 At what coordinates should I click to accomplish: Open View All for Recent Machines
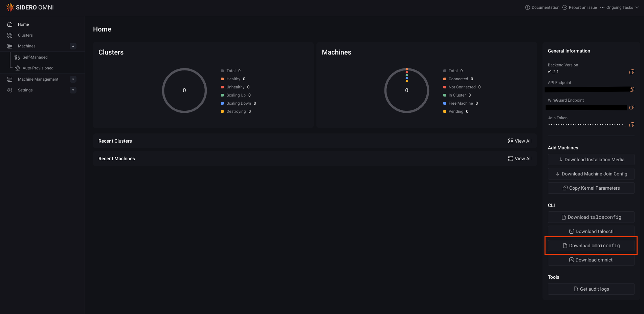coord(520,158)
